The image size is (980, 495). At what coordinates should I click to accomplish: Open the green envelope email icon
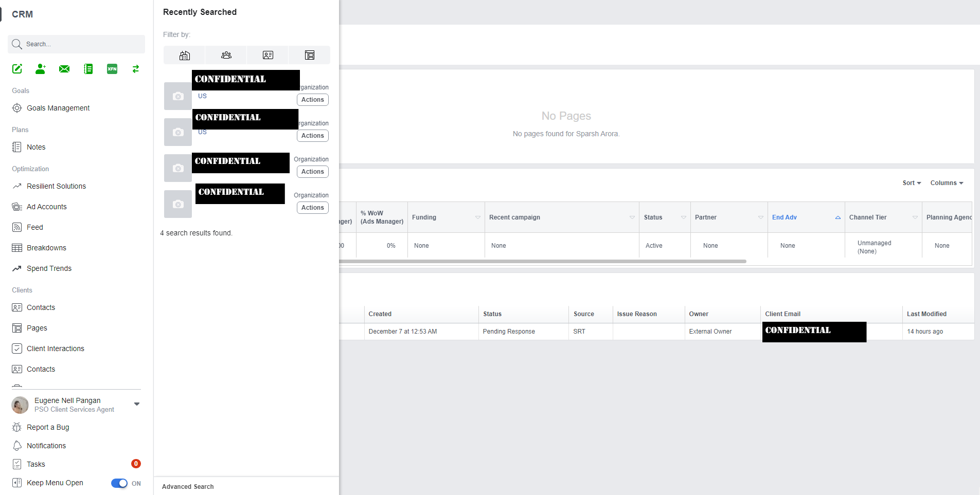point(64,69)
